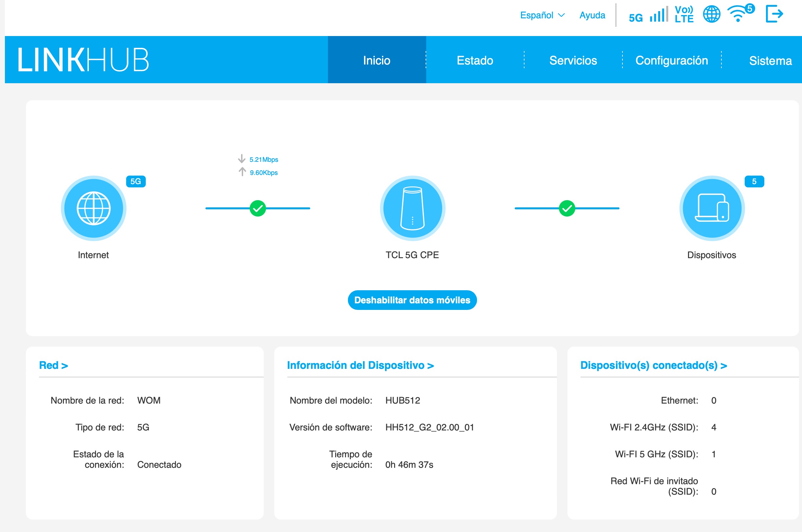Viewport: 802px width, 532px height.
Task: Expand Dispositivo(s) conectado(s) section
Action: click(653, 365)
